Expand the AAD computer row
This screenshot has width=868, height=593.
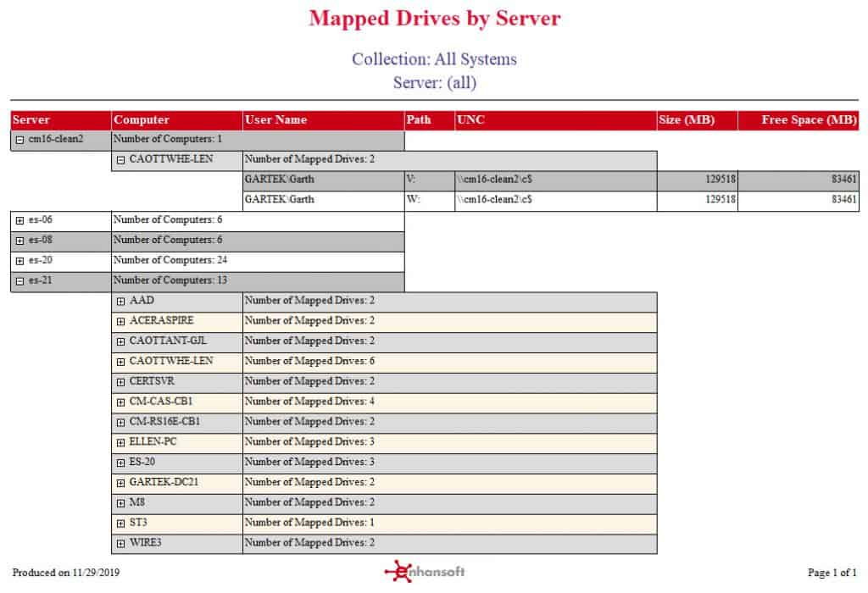pyautogui.click(x=120, y=302)
